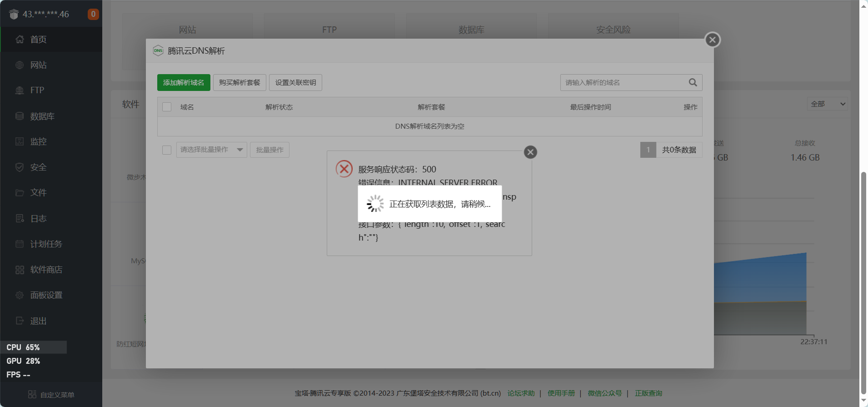
Task: Open the 正版查询 footer link
Action: (649, 393)
